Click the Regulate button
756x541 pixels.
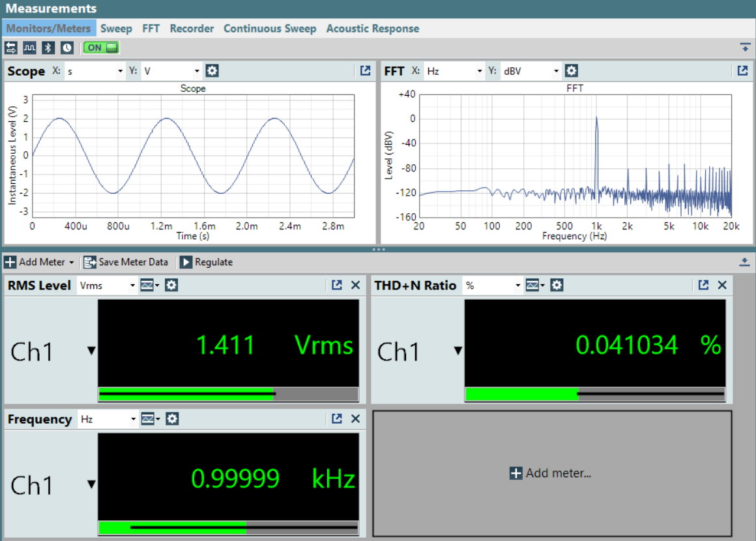207,262
